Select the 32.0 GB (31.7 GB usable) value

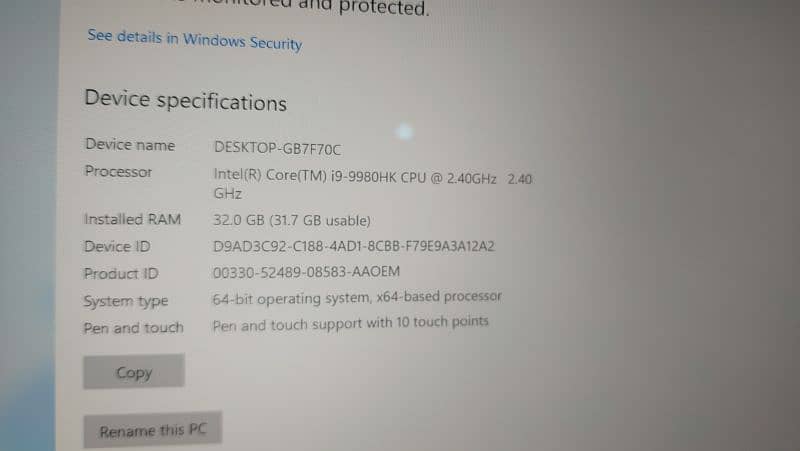point(292,220)
